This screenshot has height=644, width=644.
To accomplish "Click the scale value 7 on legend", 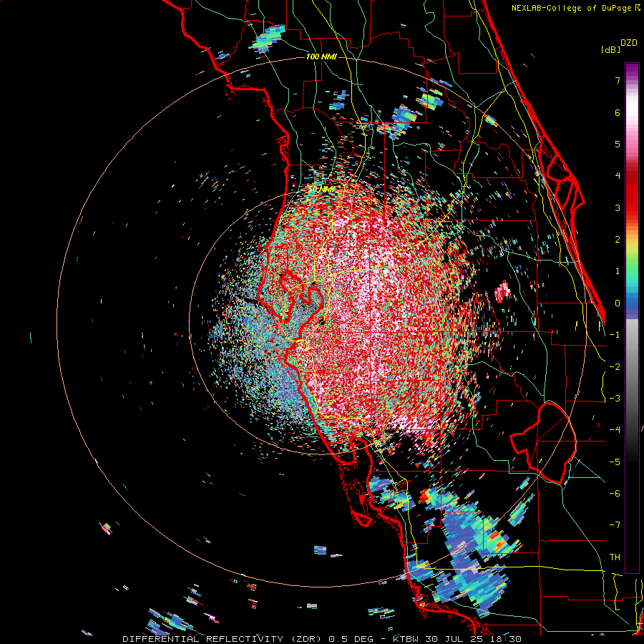I will point(618,80).
